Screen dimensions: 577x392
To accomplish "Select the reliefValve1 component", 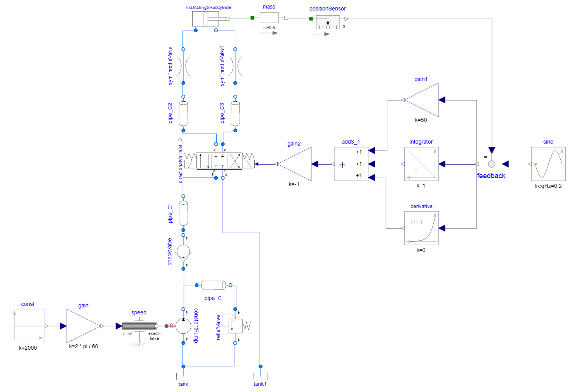I will 235,326.
